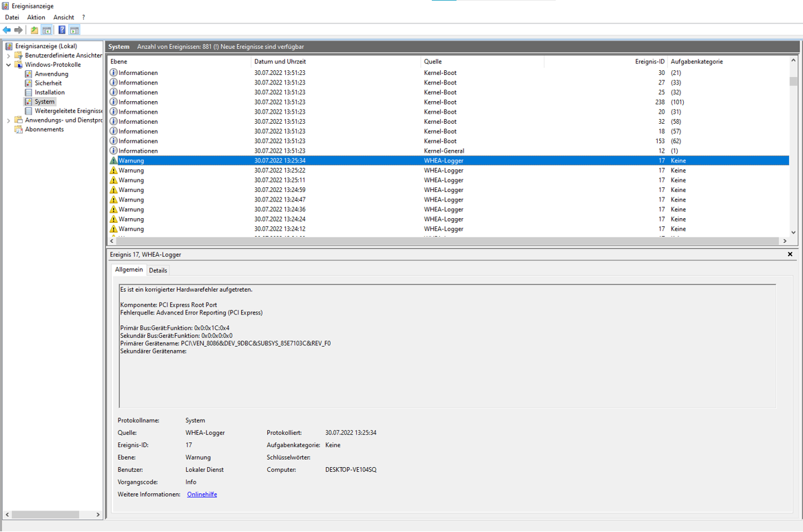Open the Ansicht menu
This screenshot has height=532, width=803.
click(64, 17)
